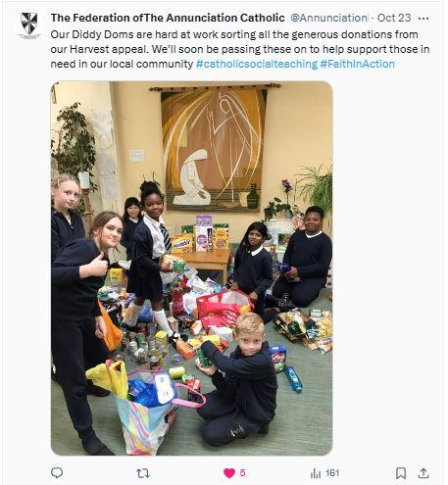This screenshot has width=448, height=485.
Task: Toggle the bookmark icon for this post
Action: tap(401, 473)
